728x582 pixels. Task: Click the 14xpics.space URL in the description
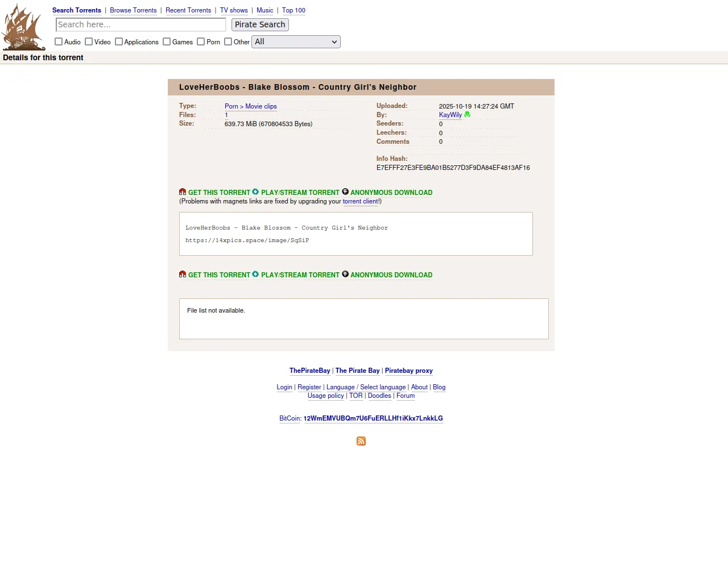coord(247,240)
